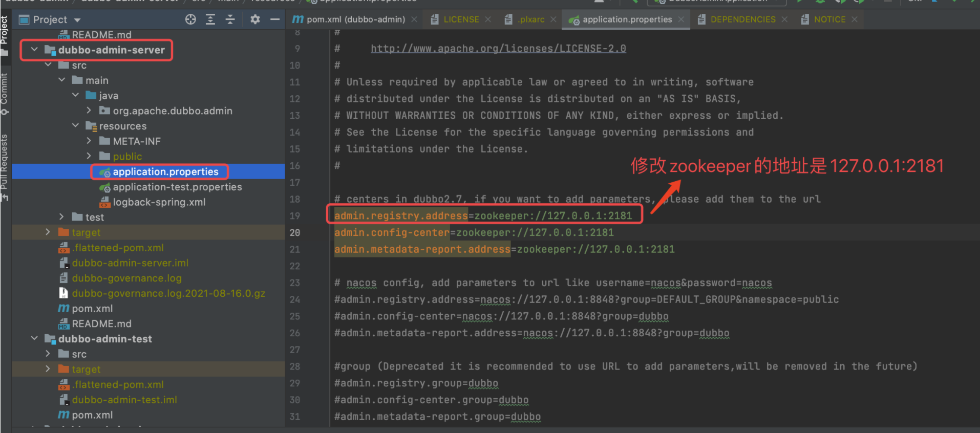This screenshot has width=980, height=433.
Task: Close the DEPENDENCIES tab
Action: [x=784, y=19]
